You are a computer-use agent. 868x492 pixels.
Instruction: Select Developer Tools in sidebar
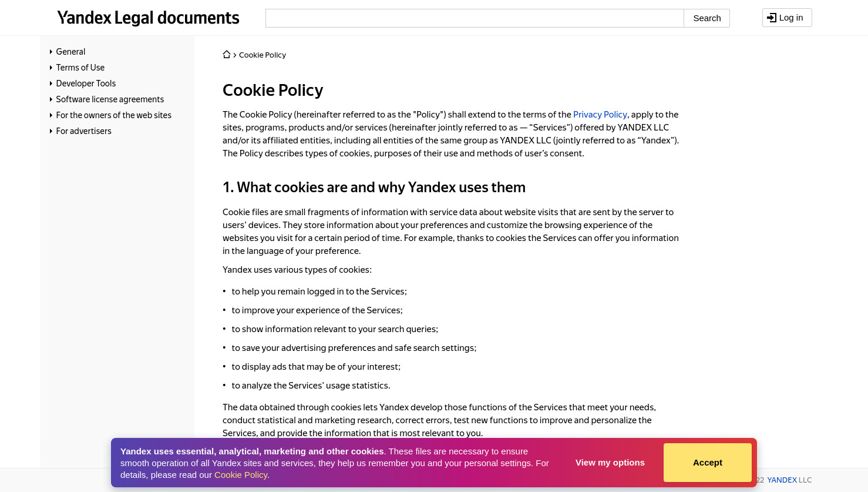click(x=86, y=83)
